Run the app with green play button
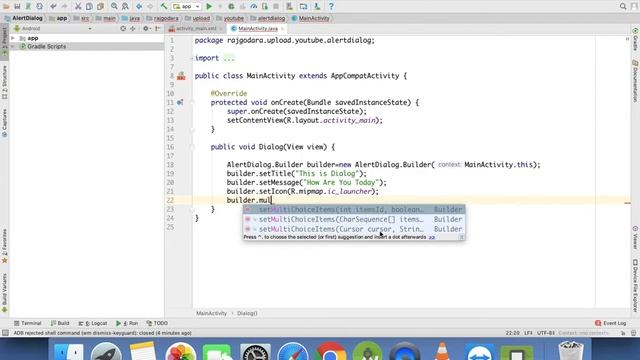The height and width of the screenshot is (360, 640). (x=209, y=7)
